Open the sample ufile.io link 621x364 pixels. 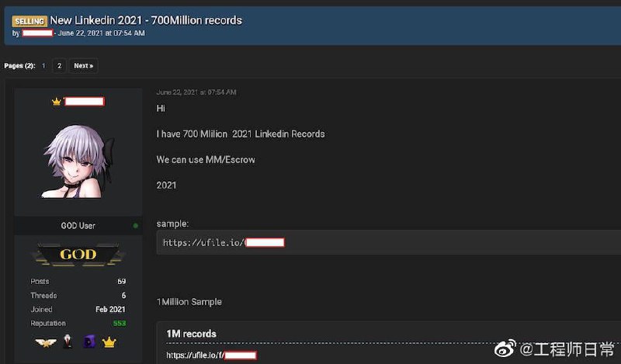[224, 242]
